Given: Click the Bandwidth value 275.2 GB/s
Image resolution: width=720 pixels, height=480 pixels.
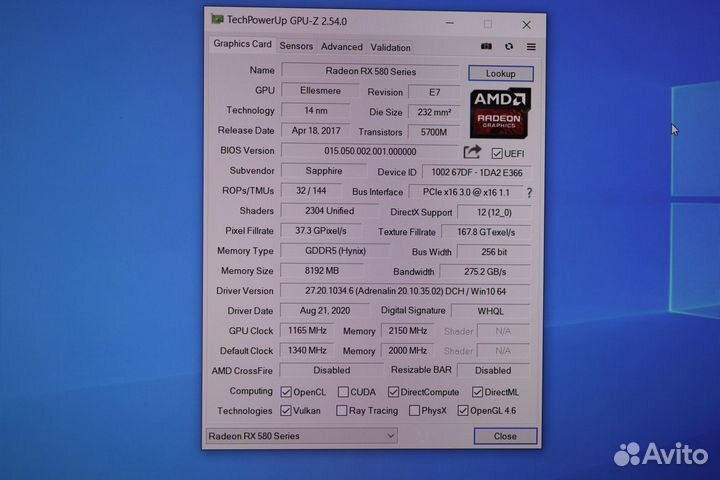Looking at the screenshot, I should coord(484,272).
